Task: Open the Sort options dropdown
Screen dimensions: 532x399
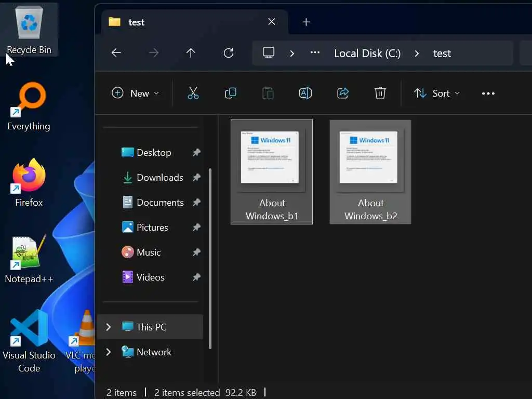Action: (436, 93)
